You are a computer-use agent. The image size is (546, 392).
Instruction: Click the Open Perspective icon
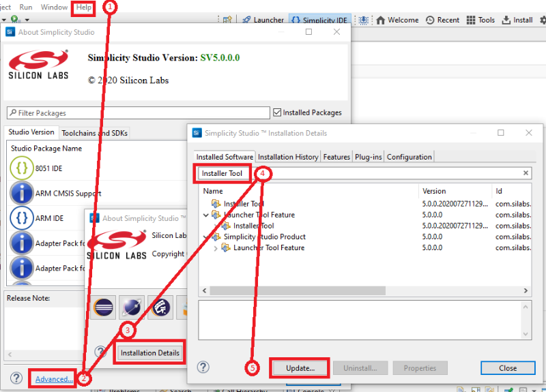[227, 20]
